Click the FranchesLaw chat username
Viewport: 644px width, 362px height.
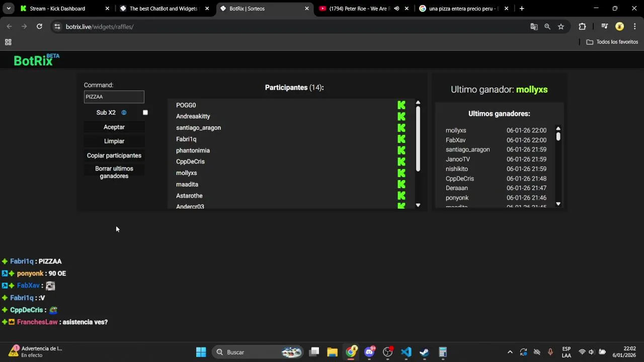coord(37,322)
